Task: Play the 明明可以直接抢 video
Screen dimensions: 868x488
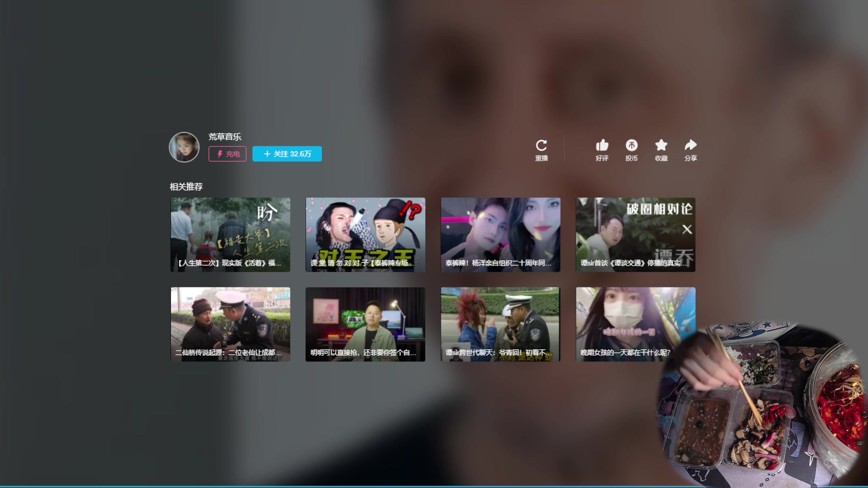Action: (365, 324)
